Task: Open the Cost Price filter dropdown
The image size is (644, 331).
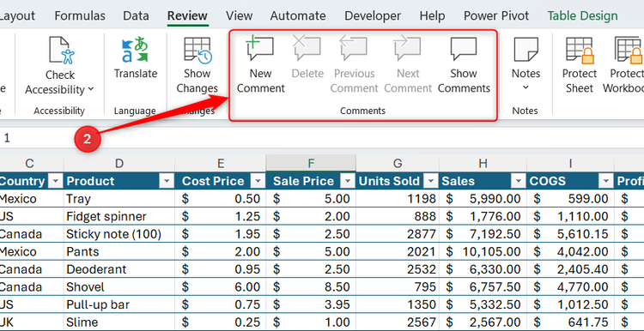Action: point(258,181)
